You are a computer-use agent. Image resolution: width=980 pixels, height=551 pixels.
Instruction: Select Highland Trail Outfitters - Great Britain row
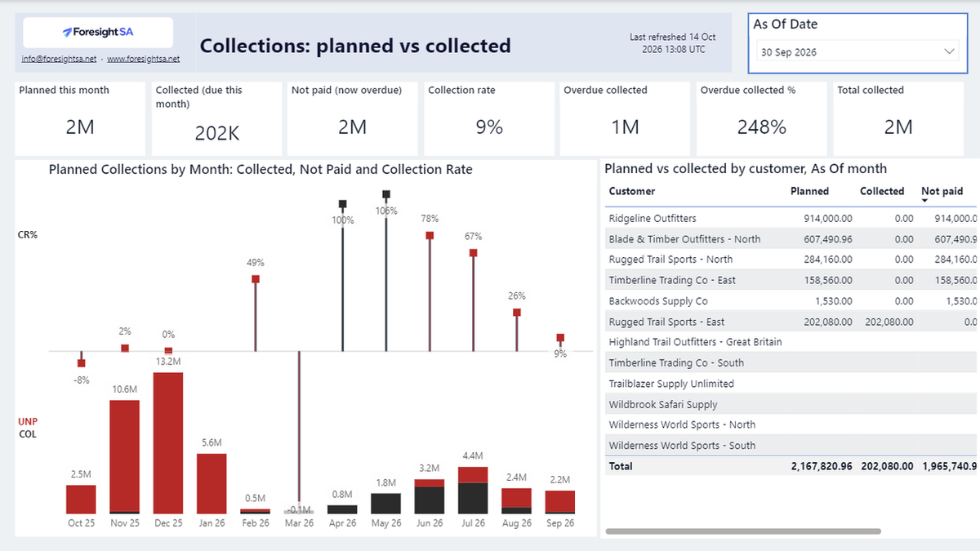[x=791, y=342]
